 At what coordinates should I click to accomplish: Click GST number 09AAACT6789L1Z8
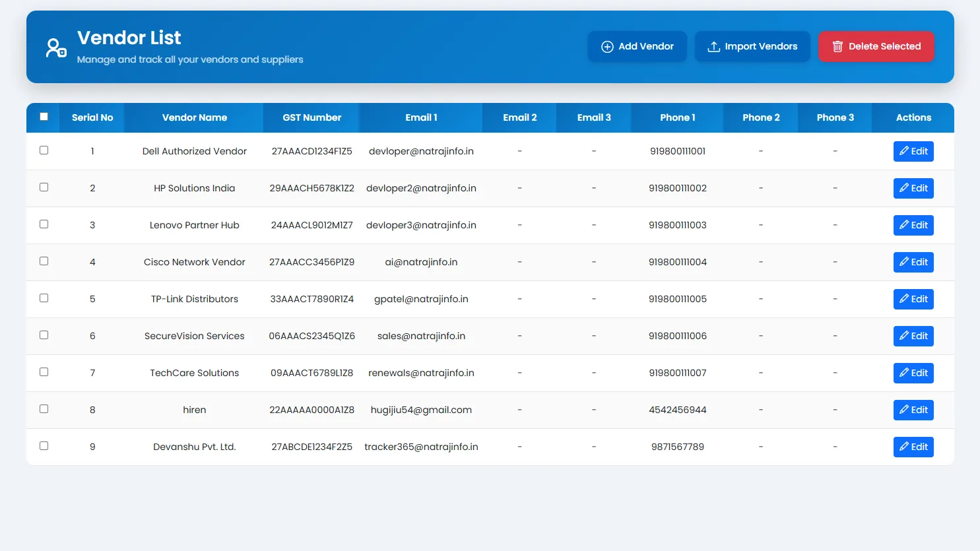312,373
